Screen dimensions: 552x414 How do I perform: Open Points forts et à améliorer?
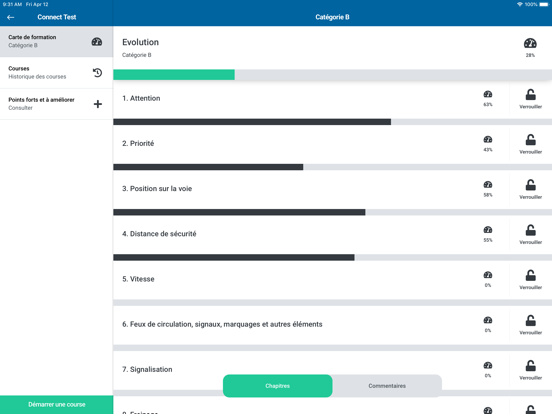click(x=56, y=104)
